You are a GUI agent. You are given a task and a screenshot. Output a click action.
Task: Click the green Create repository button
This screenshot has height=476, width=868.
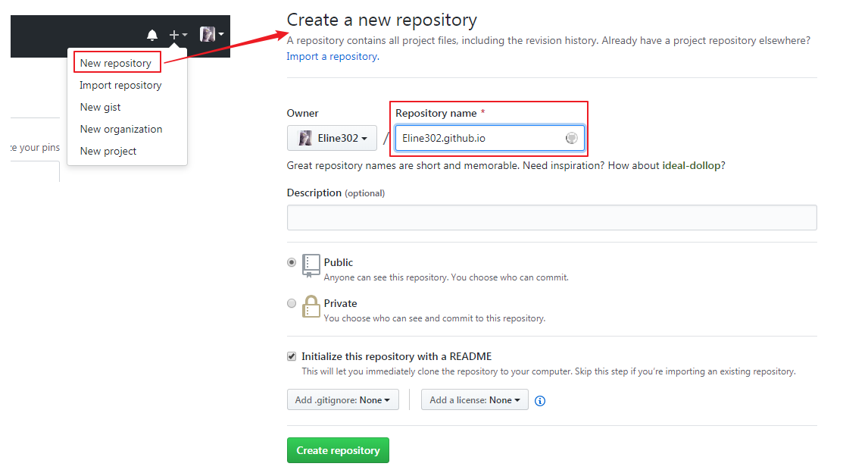pos(338,450)
